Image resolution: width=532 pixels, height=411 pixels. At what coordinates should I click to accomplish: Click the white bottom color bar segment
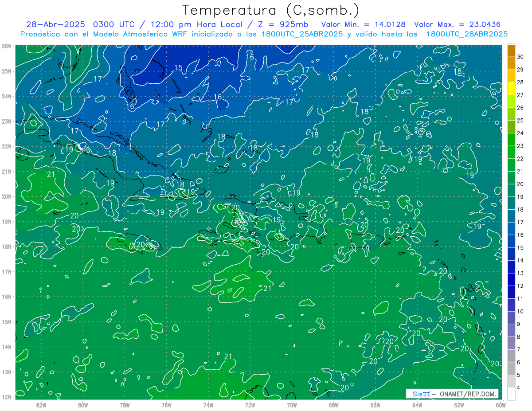(512, 394)
